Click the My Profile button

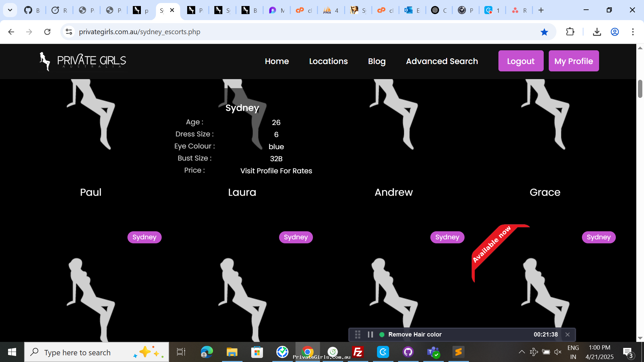pyautogui.click(x=573, y=61)
